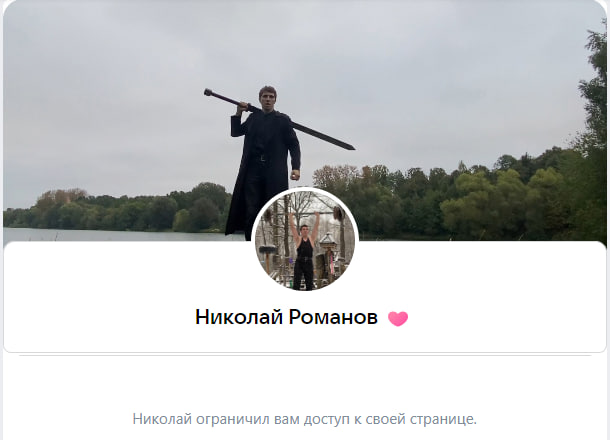The image size is (610, 440).
Task: Click the word Николай in the heading
Action: click(239, 317)
